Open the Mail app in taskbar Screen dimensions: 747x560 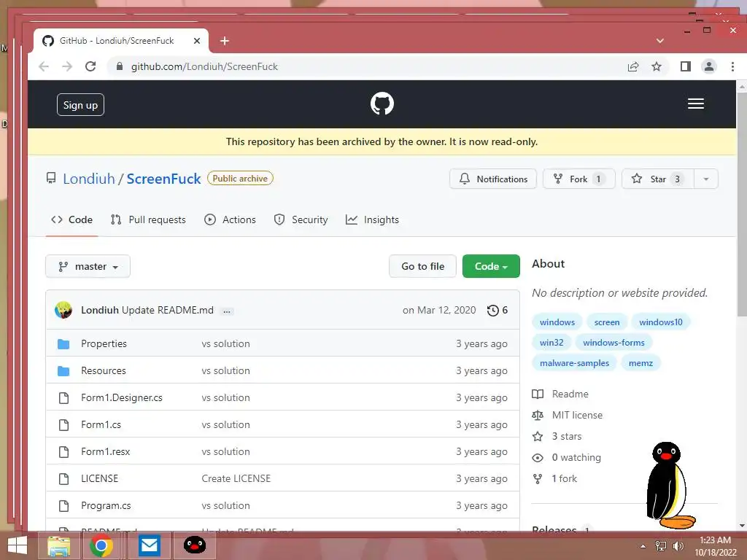[149, 545]
